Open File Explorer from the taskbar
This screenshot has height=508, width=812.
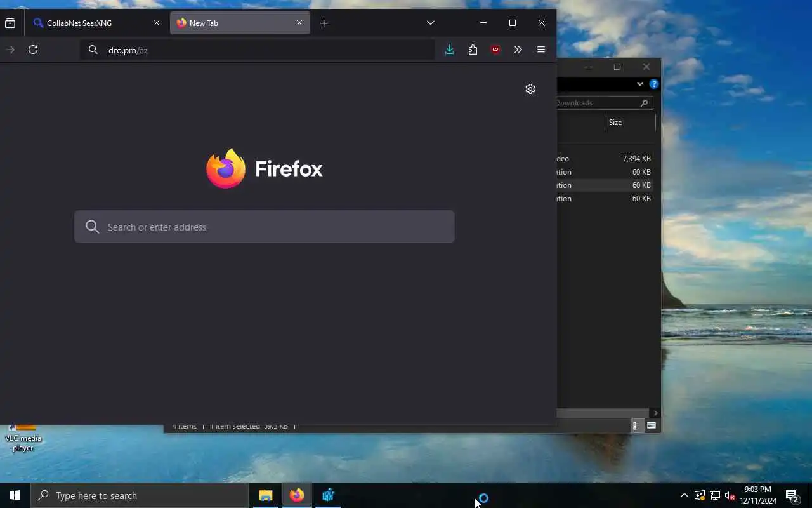(x=265, y=495)
